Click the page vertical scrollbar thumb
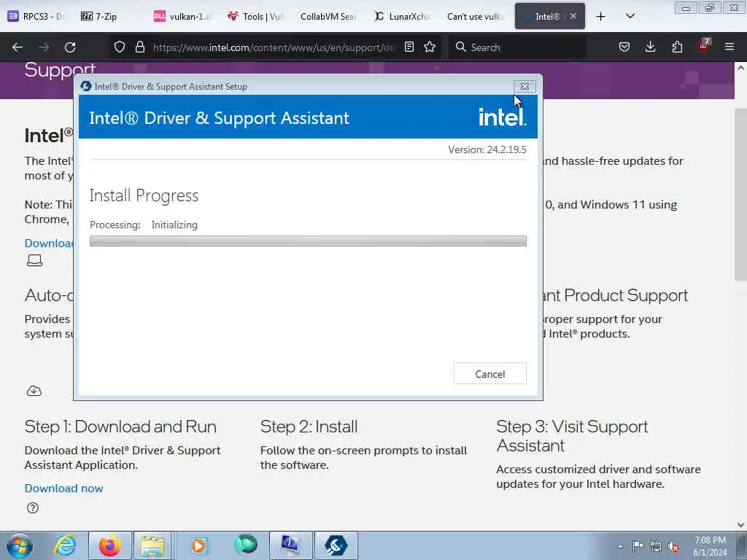Image resolution: width=747 pixels, height=560 pixels. click(740, 195)
